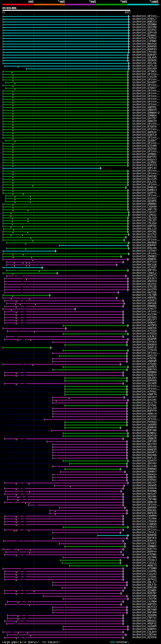Select the UniRef100_A7SWC6 label

tap(144, 71)
